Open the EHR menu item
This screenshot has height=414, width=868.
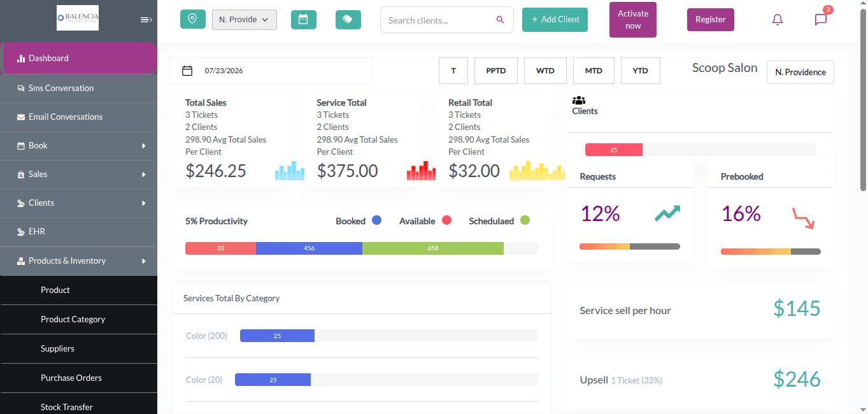(78, 232)
